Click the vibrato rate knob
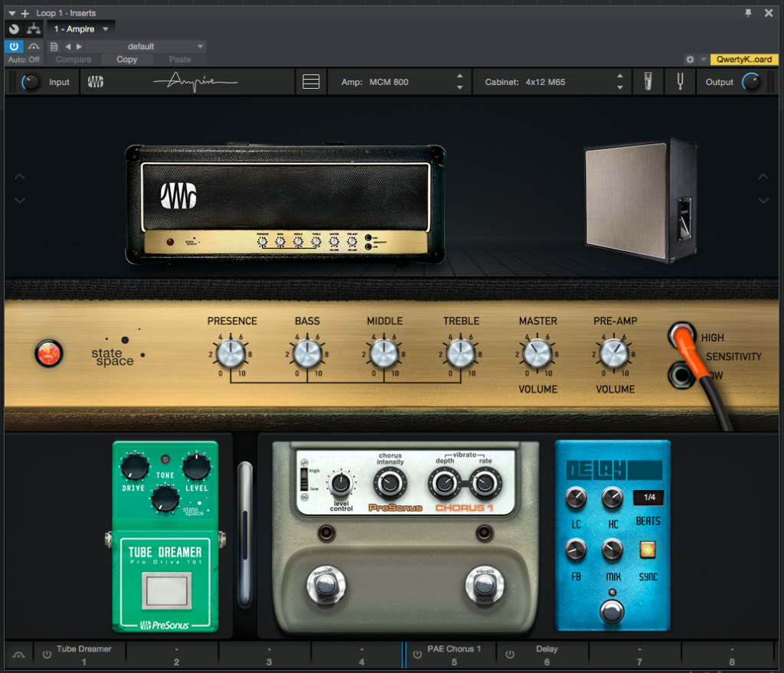Viewport: 784px width, 673px height. 485,483
